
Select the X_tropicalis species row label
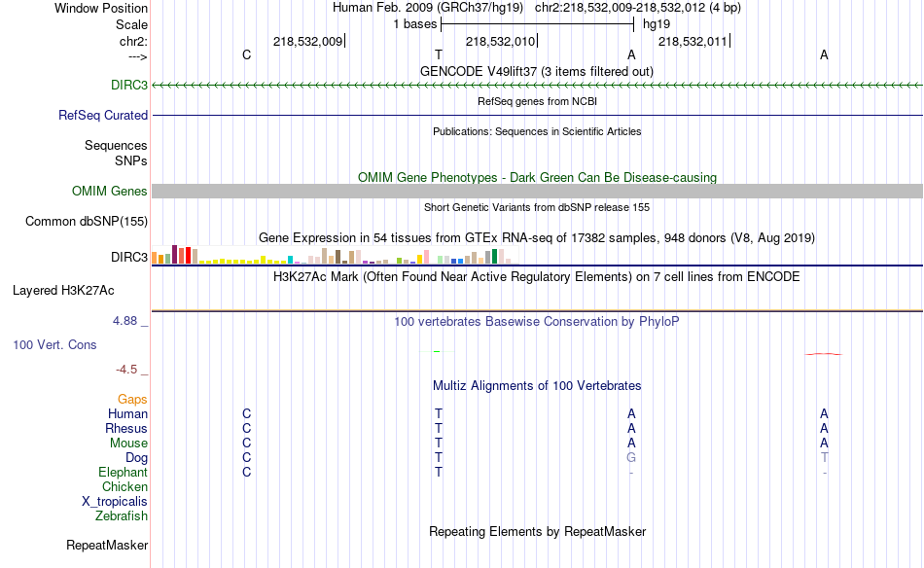pos(115,502)
